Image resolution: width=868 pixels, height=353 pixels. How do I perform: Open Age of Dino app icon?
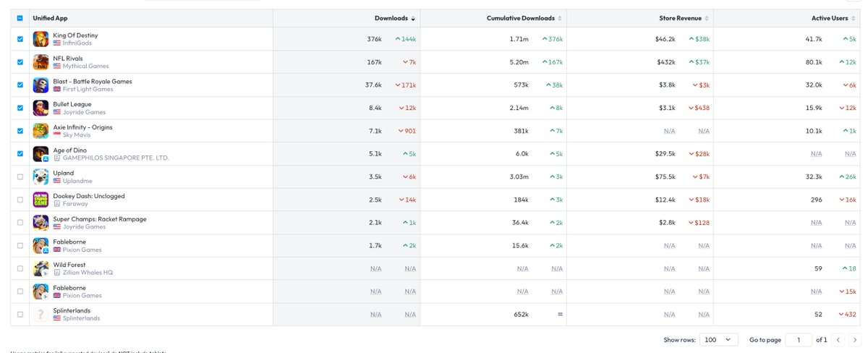pos(41,154)
